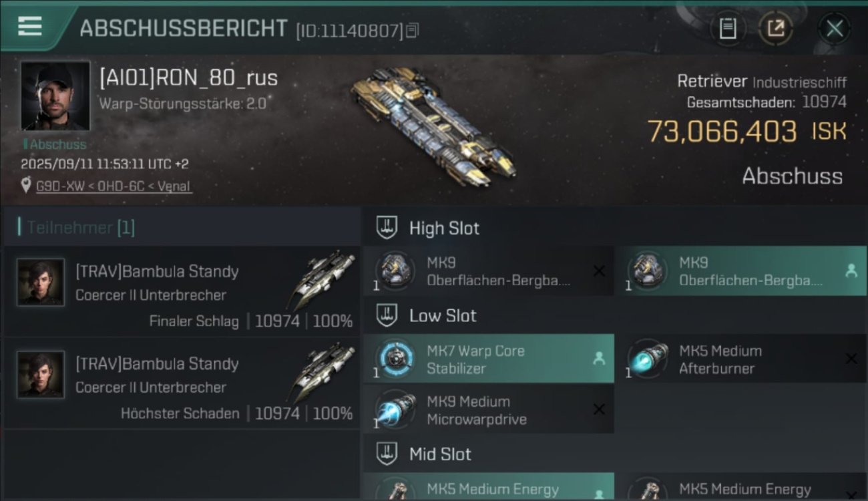Select the Teilnehmer [1] tab
868x501 pixels.
pyautogui.click(x=81, y=228)
